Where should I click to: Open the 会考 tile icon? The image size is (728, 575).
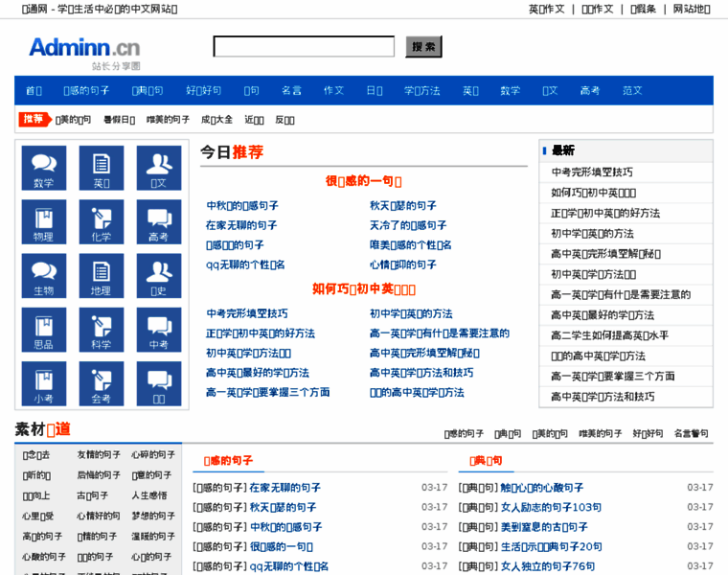tap(102, 383)
